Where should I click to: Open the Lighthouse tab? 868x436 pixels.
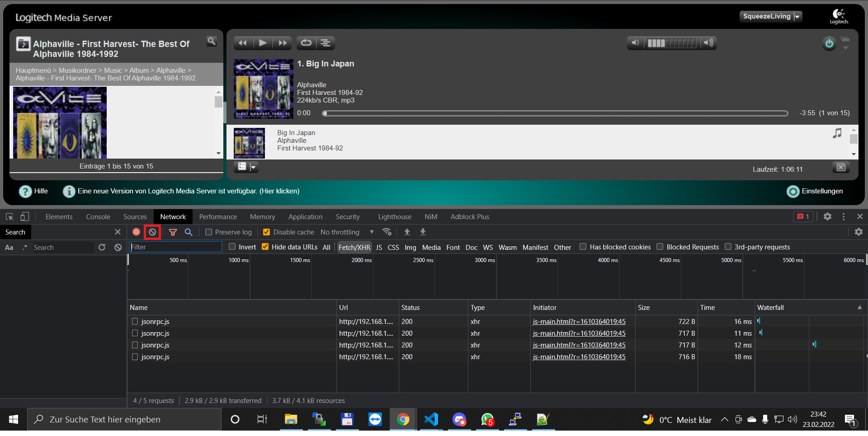pos(395,217)
